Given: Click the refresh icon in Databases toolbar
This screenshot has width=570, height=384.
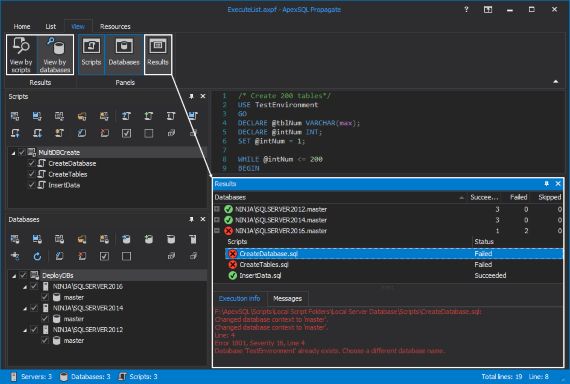Looking at the screenshot, I should coord(37,256).
